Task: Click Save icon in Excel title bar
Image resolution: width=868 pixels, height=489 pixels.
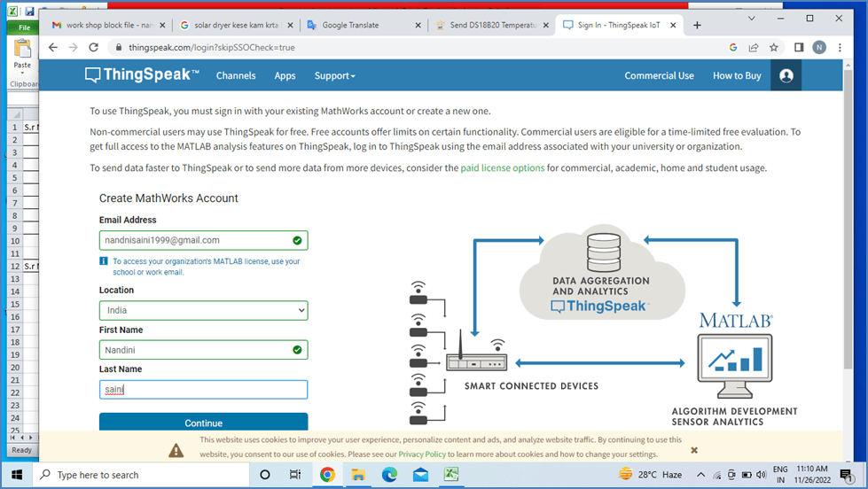Action: click(30, 12)
